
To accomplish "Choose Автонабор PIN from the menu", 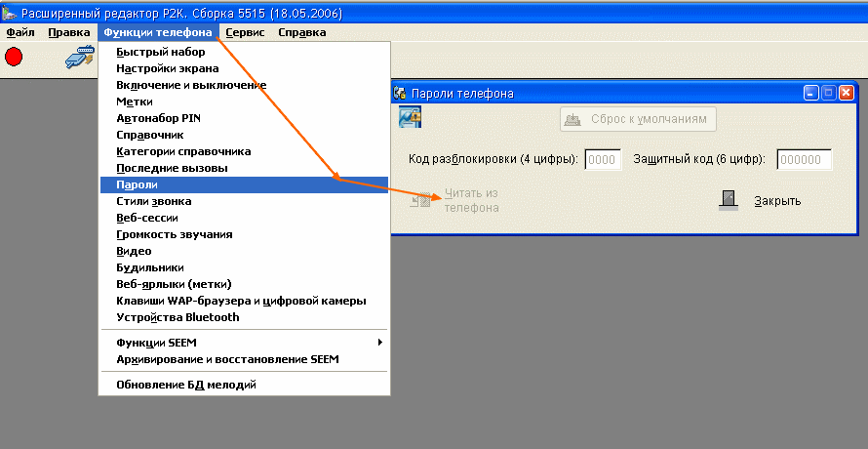I will tap(244, 118).
